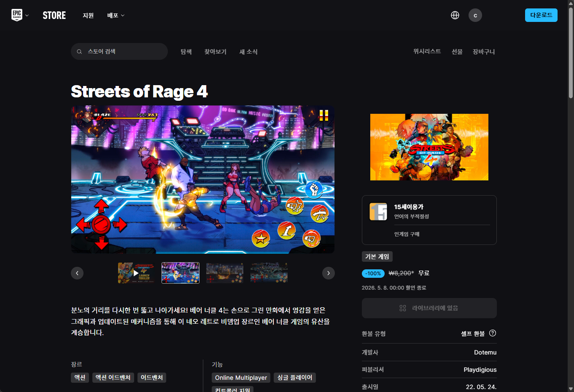
Task: Open the Dotemu developer link
Action: coord(485,352)
